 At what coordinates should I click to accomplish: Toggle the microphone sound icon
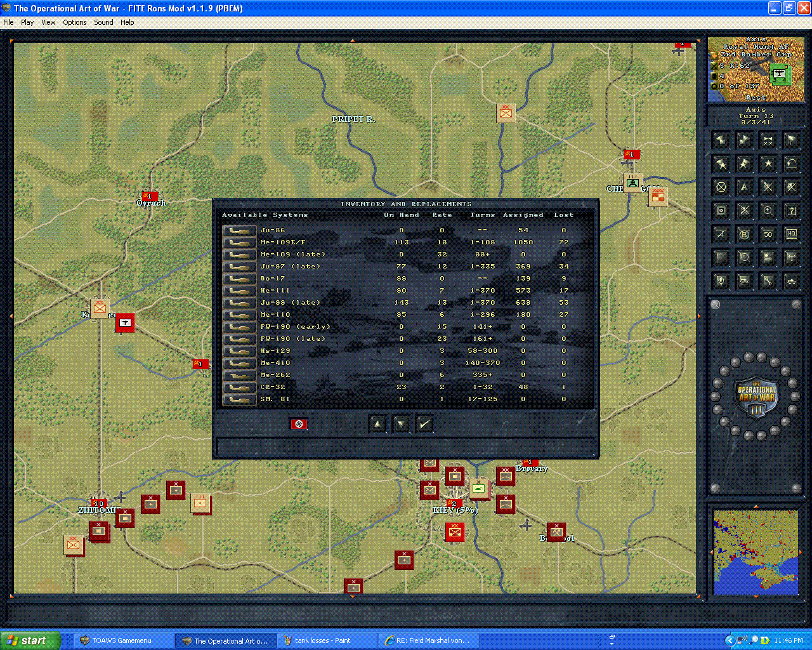coord(721,281)
